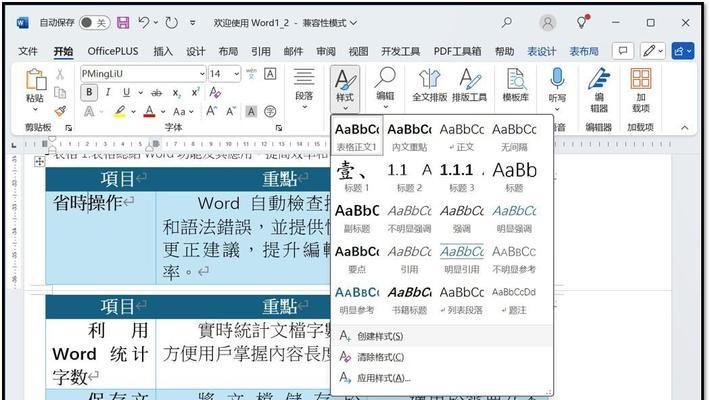Toggle Bold formatting
Viewport: 710px width, 400px height.
[x=89, y=92]
